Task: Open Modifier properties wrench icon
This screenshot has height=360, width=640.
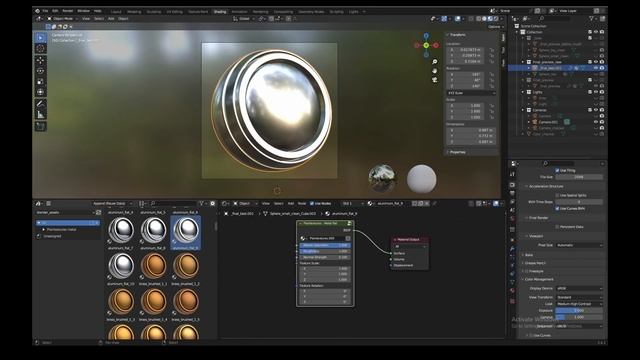Action: (x=512, y=249)
